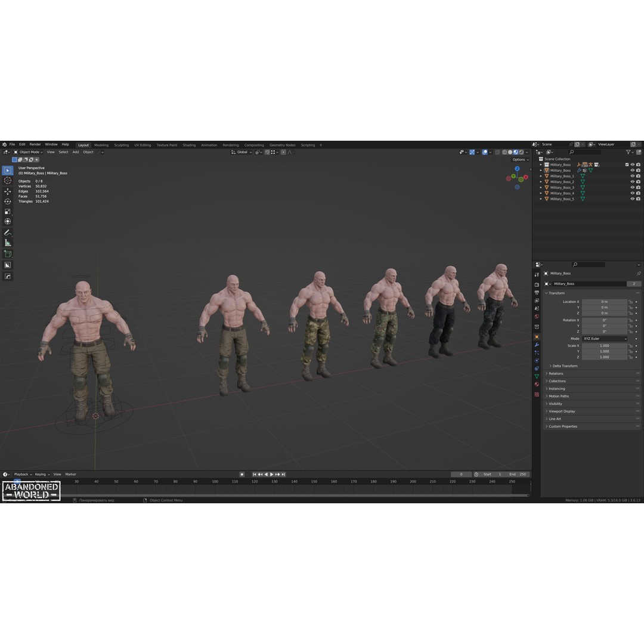Pin the properties editor to Military_Boss
This screenshot has height=644, width=644.
pyautogui.click(x=638, y=274)
